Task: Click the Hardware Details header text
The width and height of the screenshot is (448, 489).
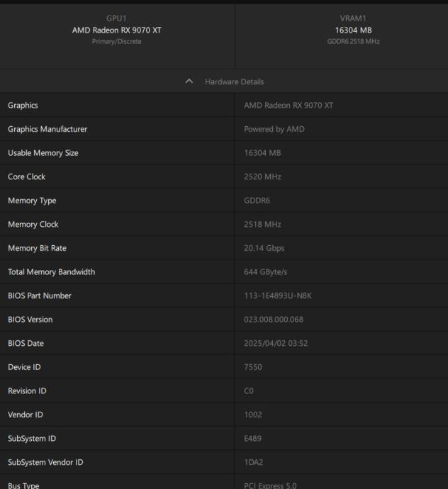Action: tap(235, 82)
